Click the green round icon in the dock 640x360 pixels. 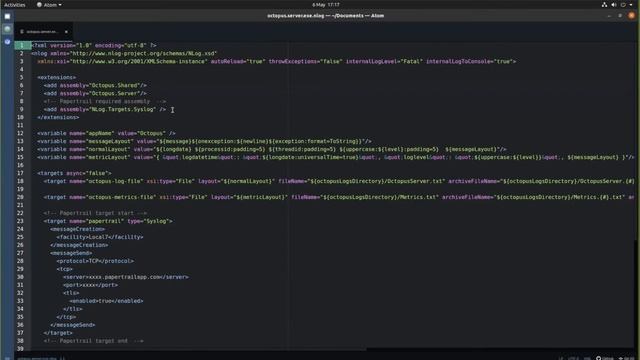(7, 29)
